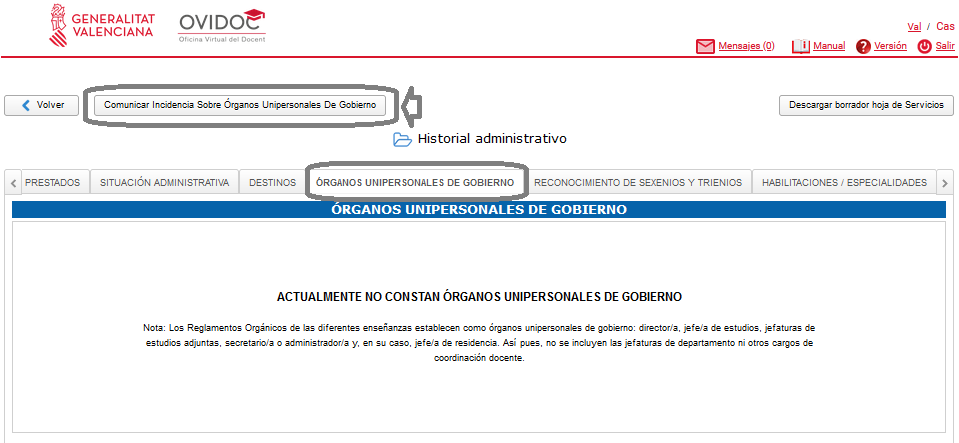The image size is (959, 443).
Task: Select the Órganos Unipersonales de Gobierno tab
Action: point(415,182)
